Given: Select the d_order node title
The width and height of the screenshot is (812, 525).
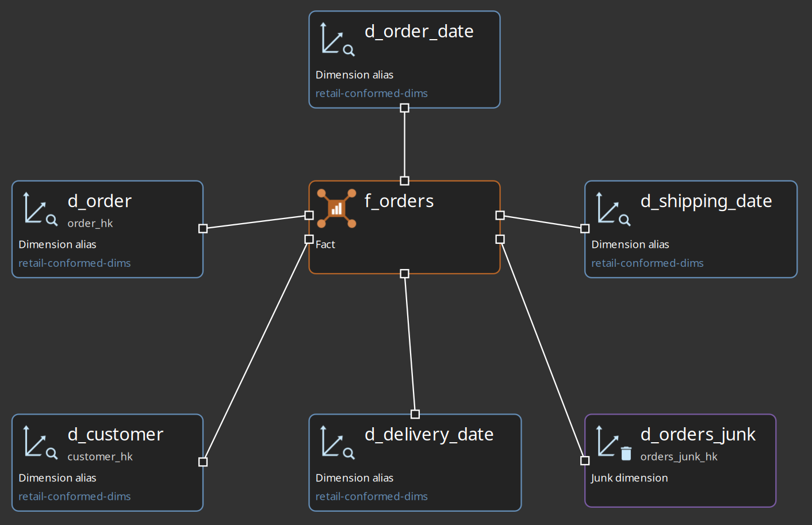Looking at the screenshot, I should tap(99, 201).
